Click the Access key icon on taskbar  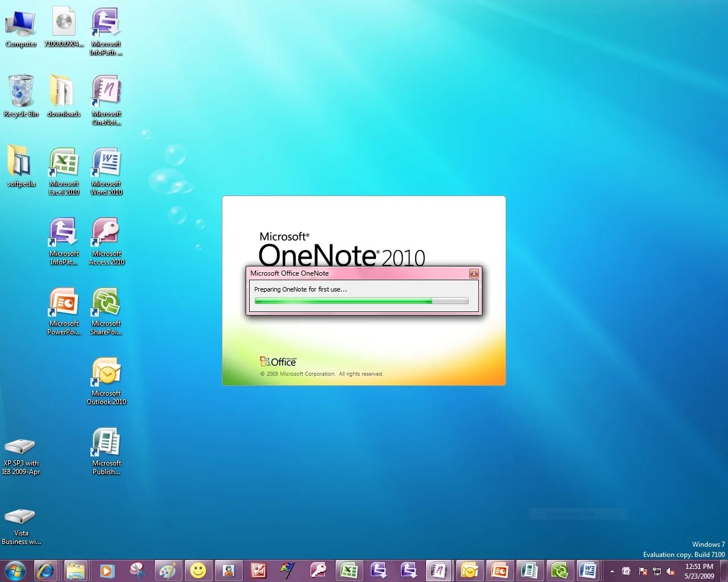point(318,570)
